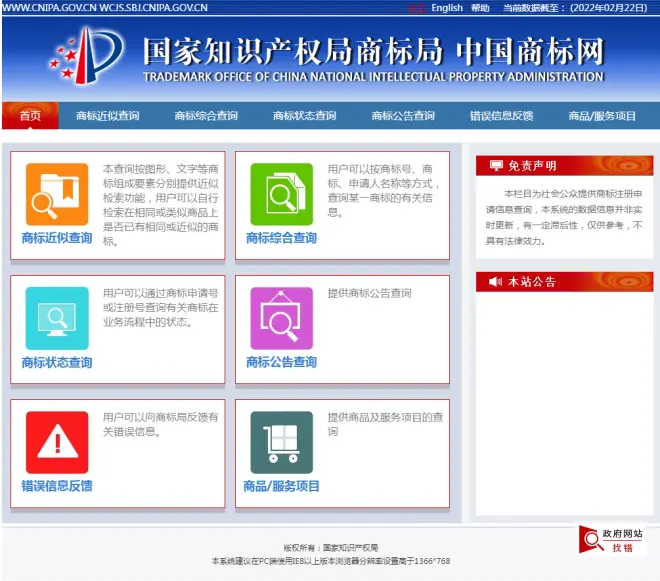
Task: Click the description starting 用户可以向商标局反馈
Action: (x=161, y=424)
